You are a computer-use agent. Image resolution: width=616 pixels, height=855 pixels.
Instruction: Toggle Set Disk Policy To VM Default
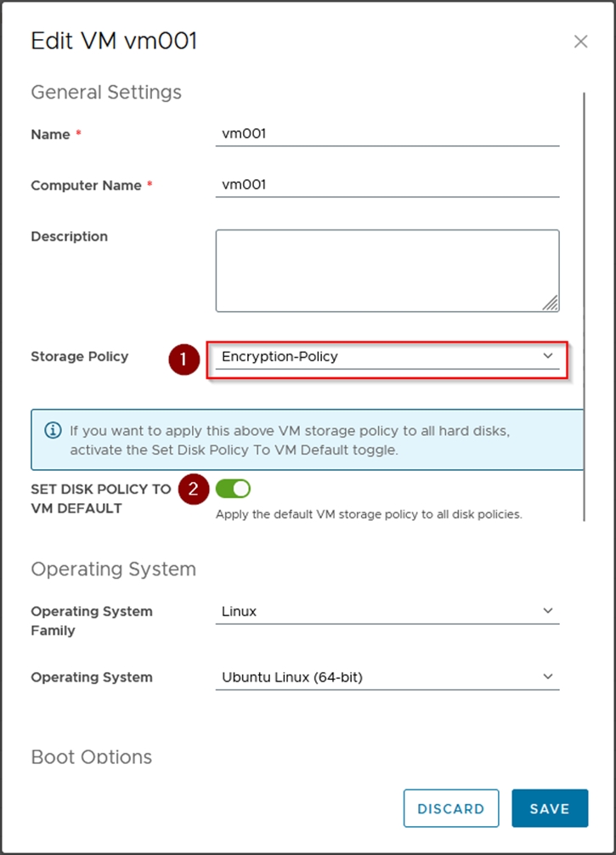233,489
